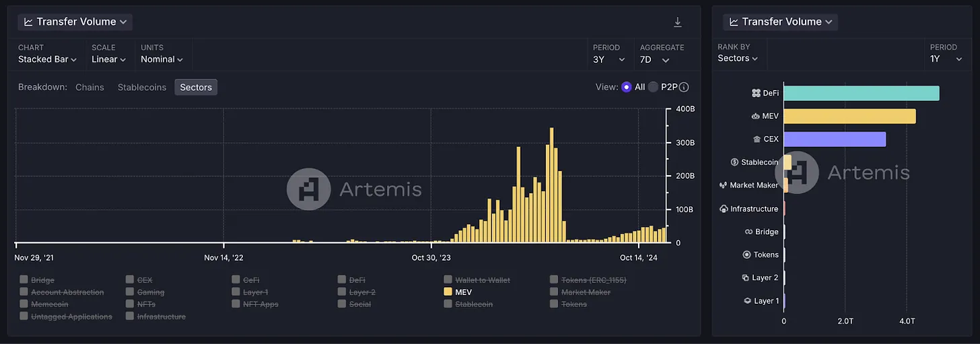Switch breakdown to Chains tab
Image resolution: width=980 pixels, height=344 pixels.
[90, 88]
